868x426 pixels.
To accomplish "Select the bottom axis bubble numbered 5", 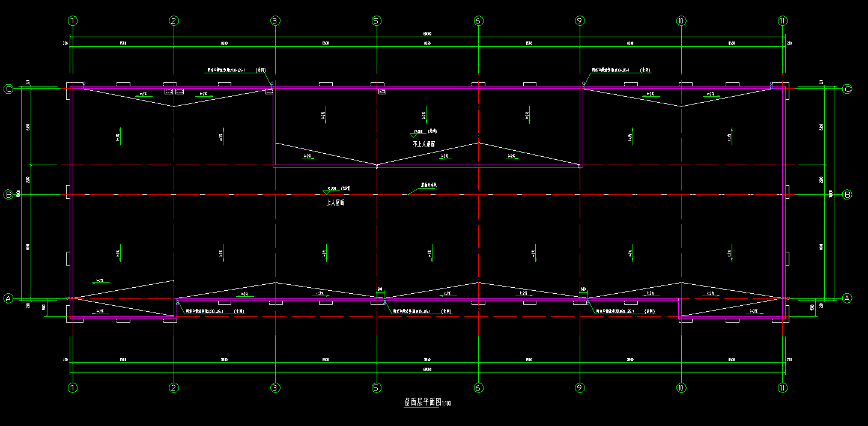I will click(377, 388).
